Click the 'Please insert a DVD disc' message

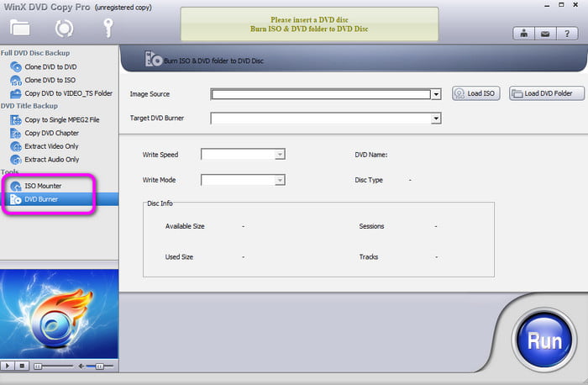309,19
